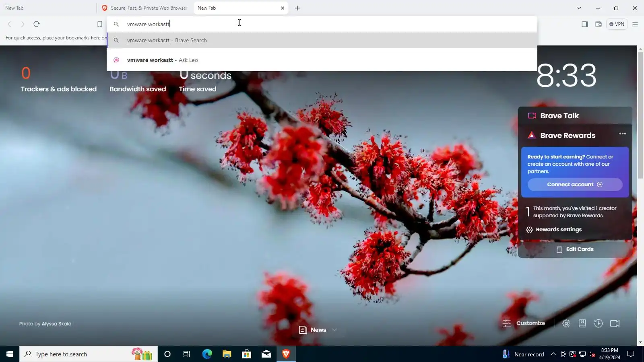This screenshot has height=362, width=644.
Task: Switch to the first New Tab tab
Action: pos(47,8)
